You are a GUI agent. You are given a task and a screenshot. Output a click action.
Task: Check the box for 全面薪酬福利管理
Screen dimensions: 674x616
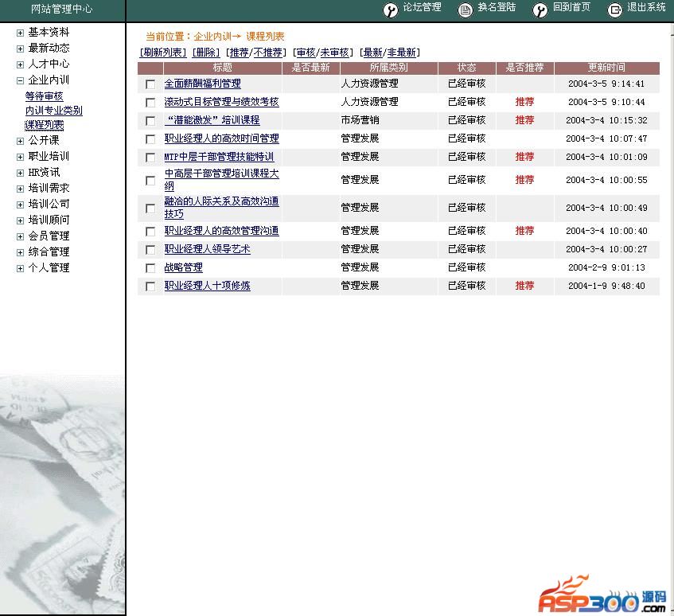150,84
